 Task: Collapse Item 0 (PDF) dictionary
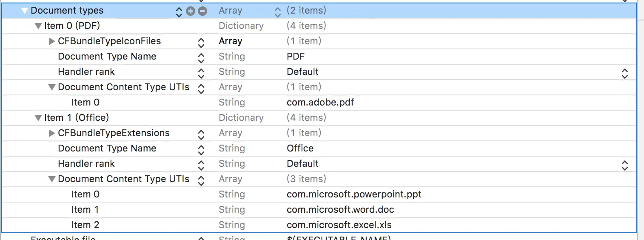38,26
